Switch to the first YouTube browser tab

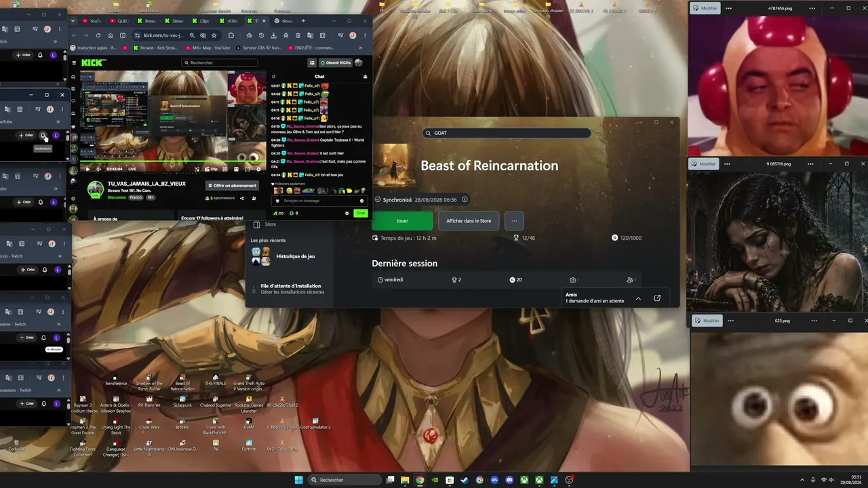click(x=92, y=21)
